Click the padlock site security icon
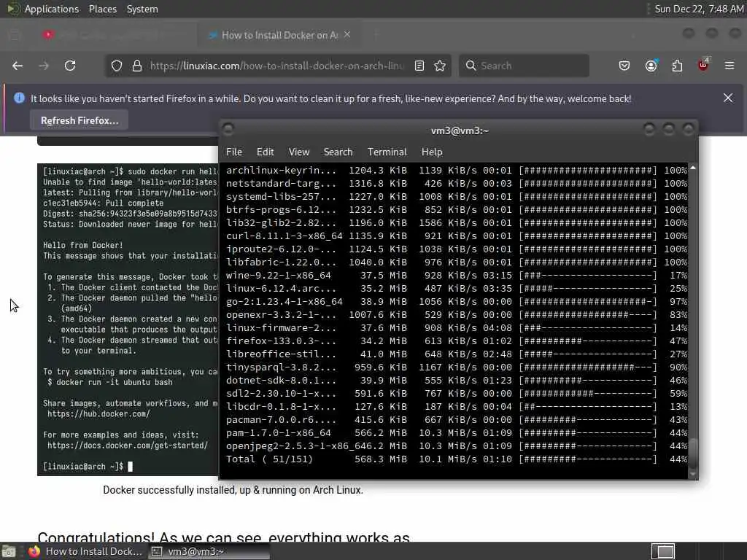 click(x=137, y=66)
